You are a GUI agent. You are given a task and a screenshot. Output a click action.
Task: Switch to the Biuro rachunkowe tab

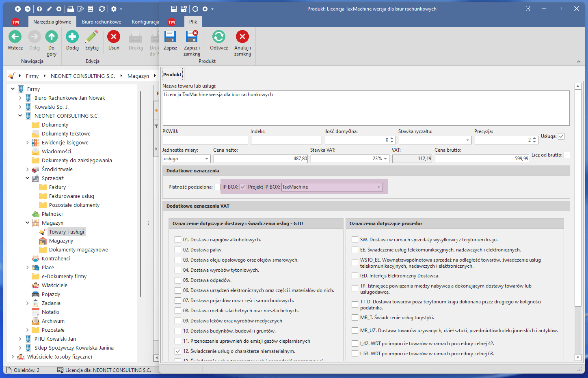[x=102, y=22]
